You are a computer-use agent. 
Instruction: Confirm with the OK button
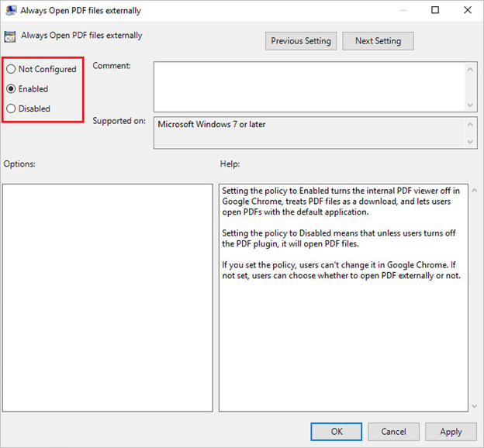tap(336, 432)
